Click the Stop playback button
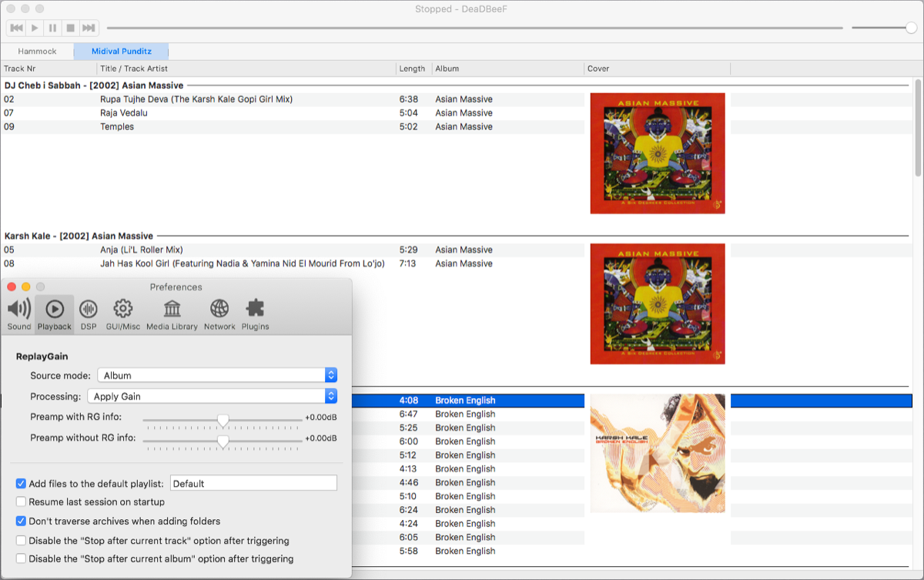 pyautogui.click(x=70, y=27)
